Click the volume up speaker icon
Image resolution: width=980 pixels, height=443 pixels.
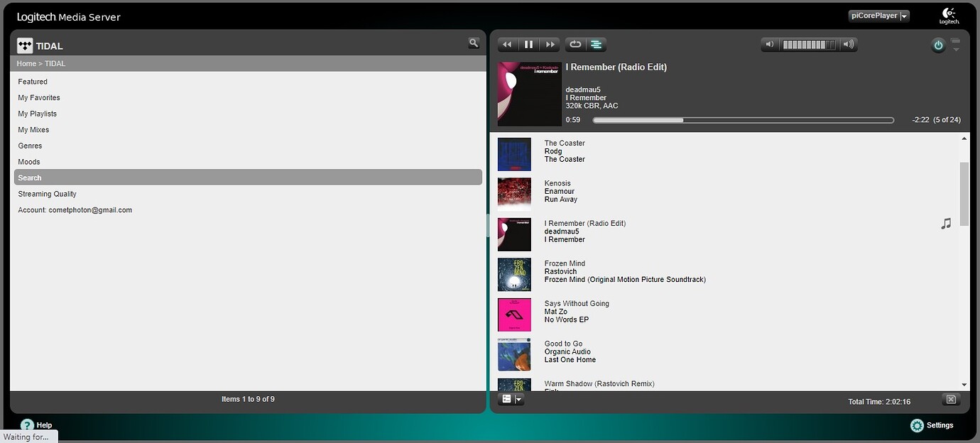coord(848,45)
